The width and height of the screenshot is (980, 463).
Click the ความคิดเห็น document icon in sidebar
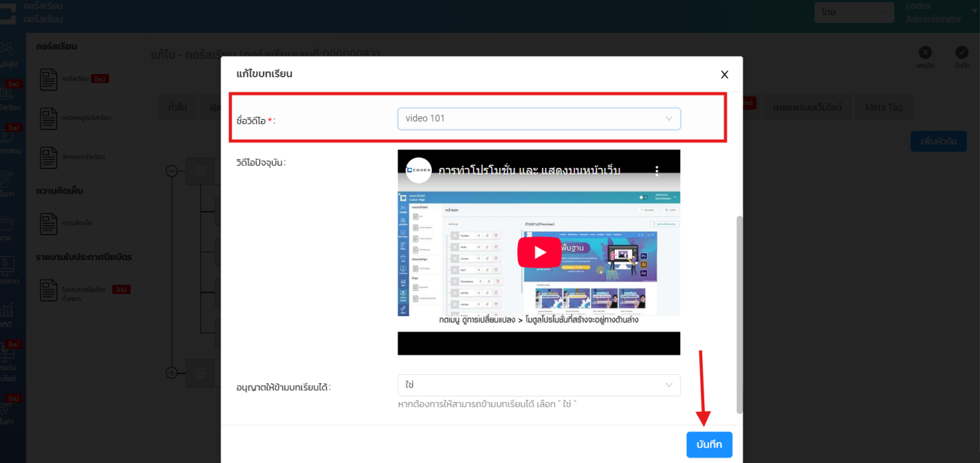pos(48,222)
